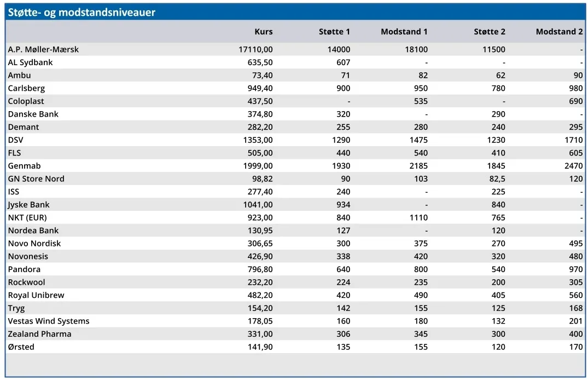588x380 pixels.
Task: Click the 'Zealand Pharma' row name
Action: point(39,334)
